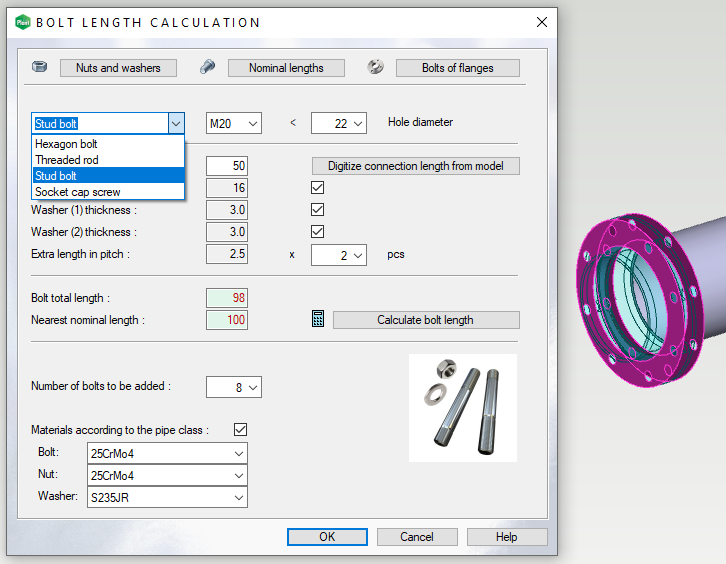726x564 pixels.
Task: Click the calculator icon
Action: pyautogui.click(x=318, y=319)
